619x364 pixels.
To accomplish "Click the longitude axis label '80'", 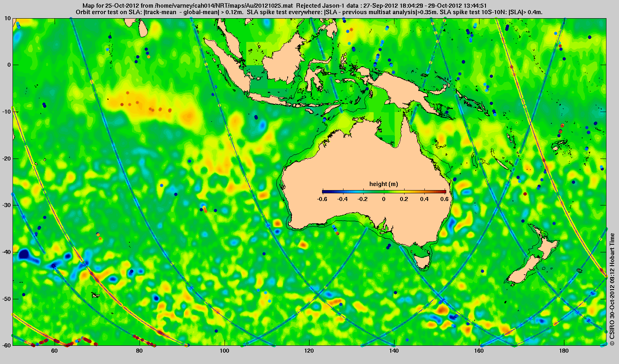I will (x=140, y=351).
